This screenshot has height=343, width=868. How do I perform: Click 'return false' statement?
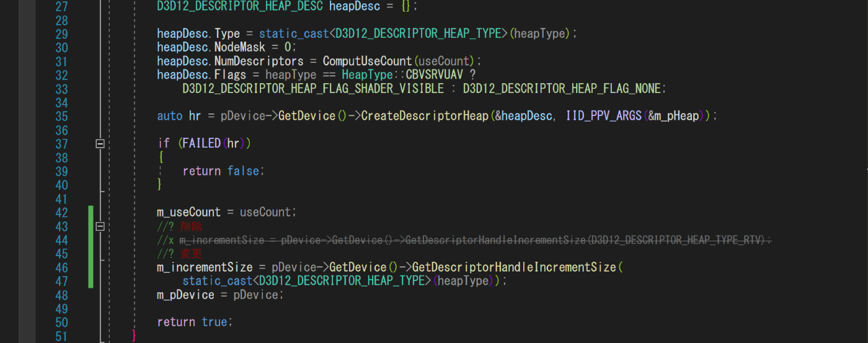click(x=223, y=171)
